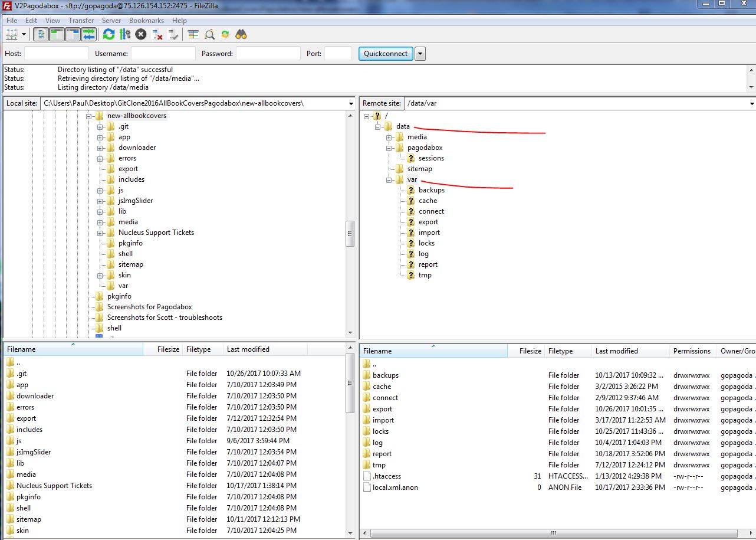Image resolution: width=756 pixels, height=540 pixels.
Task: Collapse the new-allbookcovers local folder
Action: (x=90, y=116)
